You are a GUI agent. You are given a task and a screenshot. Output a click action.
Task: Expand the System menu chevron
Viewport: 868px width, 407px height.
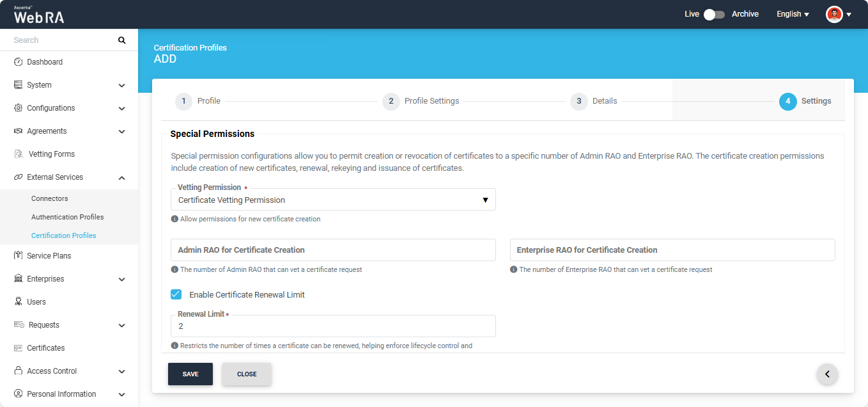pyautogui.click(x=122, y=85)
